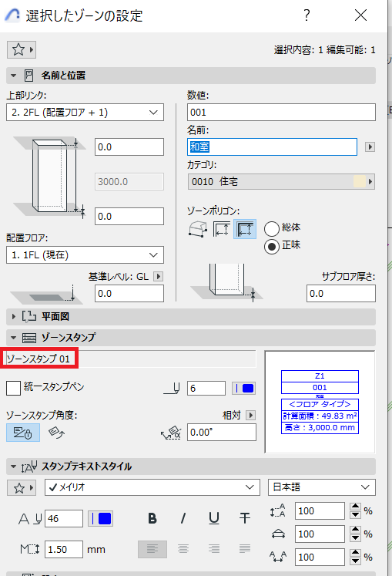Open the メイリオ font dropdown
Viewport: 392px width, 576px height.
pos(152,487)
